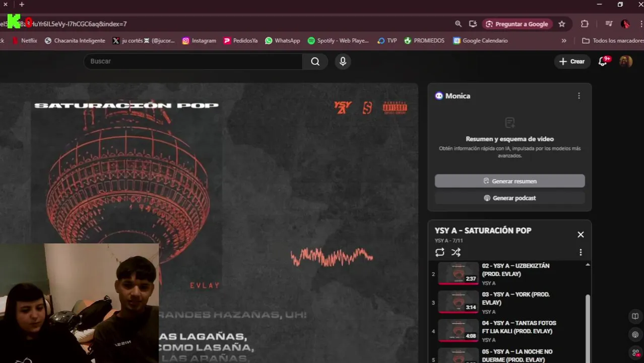Screen dimensions: 644x363
Task: Open the WhatsApp bookmark
Action: pos(282,41)
